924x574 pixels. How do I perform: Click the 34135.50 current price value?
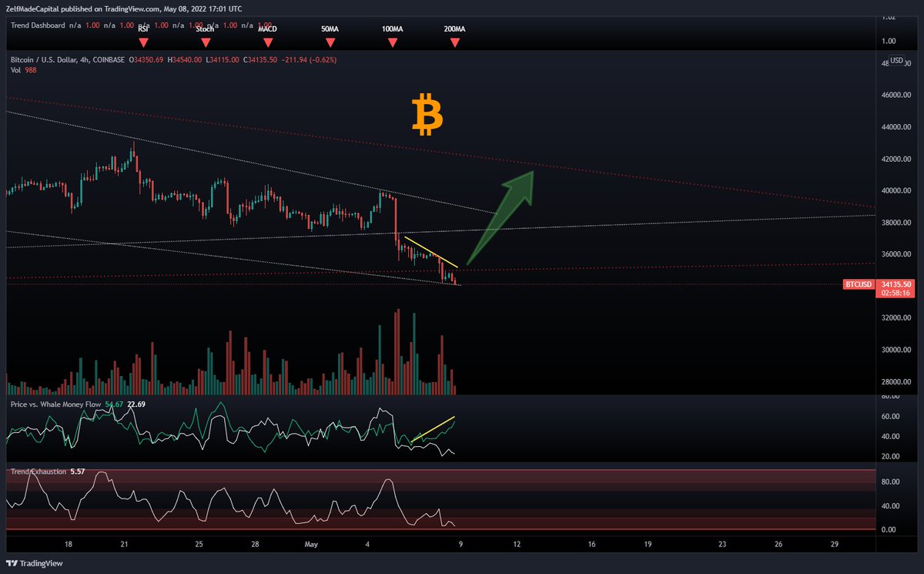coord(896,284)
